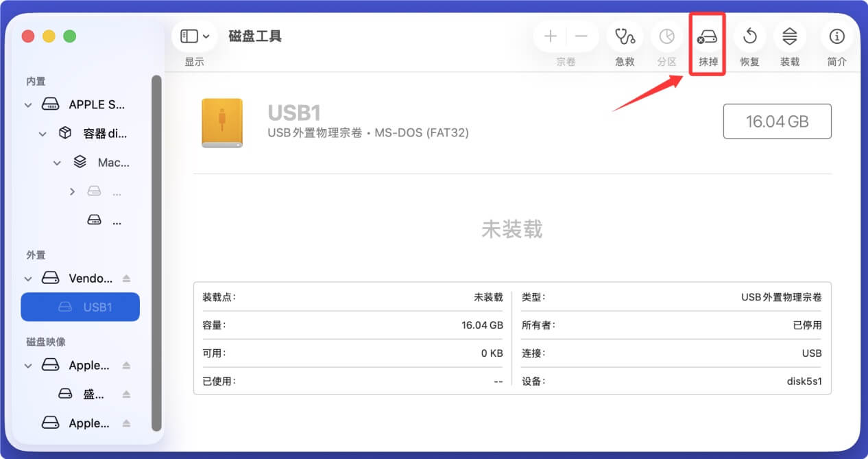The image size is (868, 459).
Task: Collapse the APPLE S... internal disk
Action: (x=27, y=104)
